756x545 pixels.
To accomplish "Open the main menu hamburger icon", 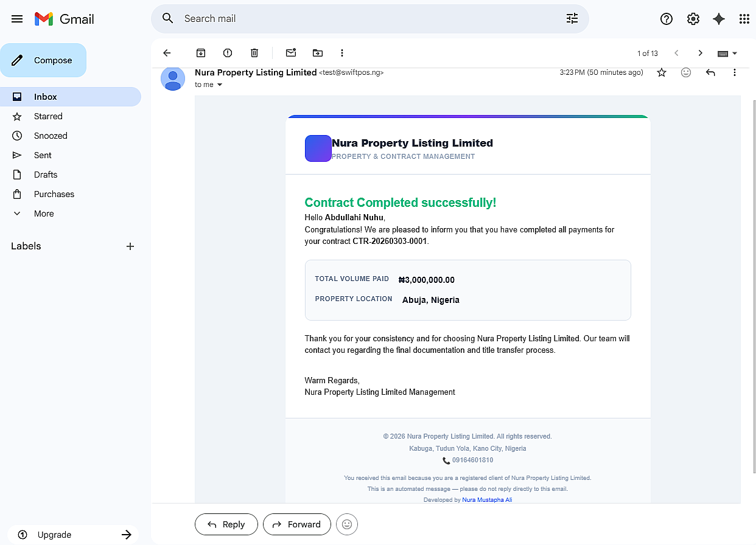I will [x=17, y=19].
